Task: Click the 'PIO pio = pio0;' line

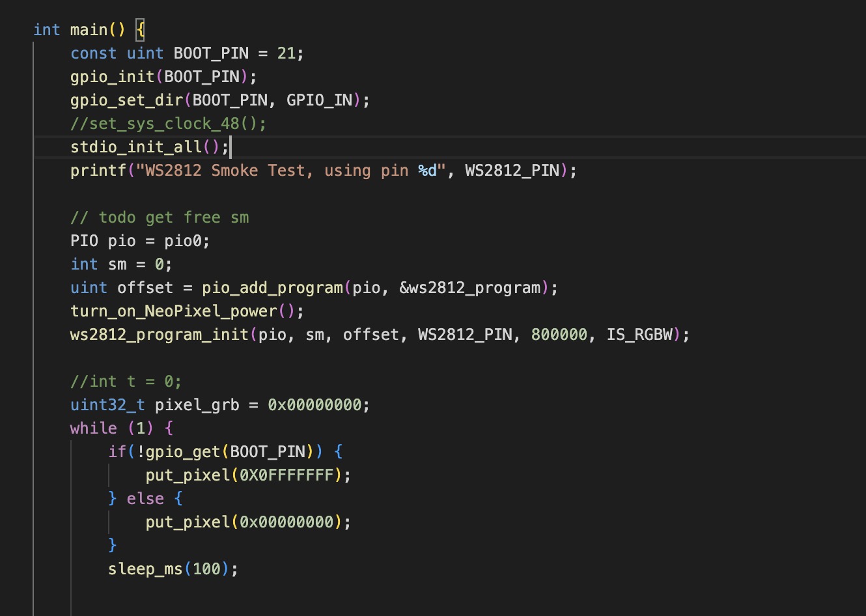Action: (140, 241)
